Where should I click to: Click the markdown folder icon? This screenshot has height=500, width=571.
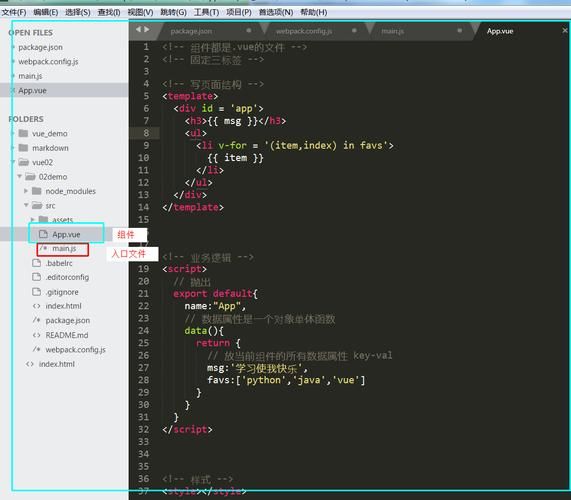coord(23,148)
